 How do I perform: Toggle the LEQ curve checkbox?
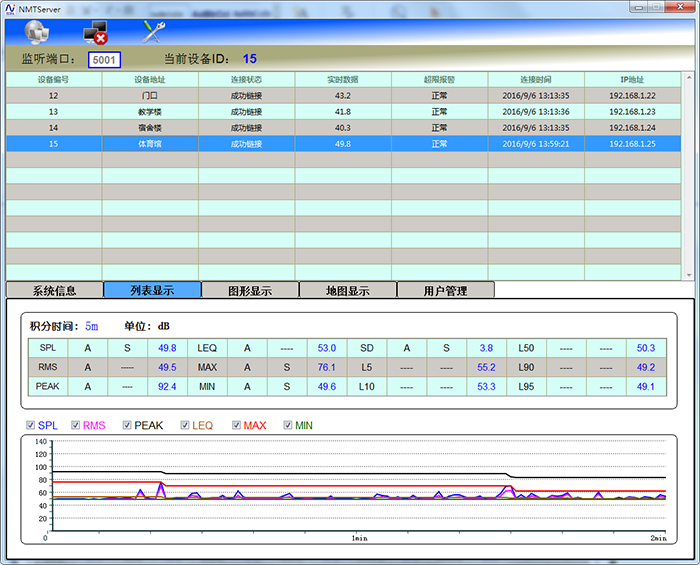[185, 425]
